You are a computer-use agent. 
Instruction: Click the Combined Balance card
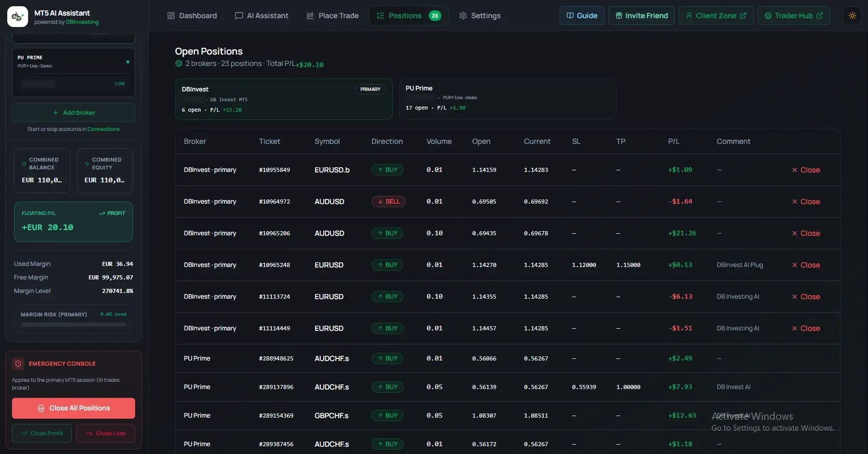point(42,171)
